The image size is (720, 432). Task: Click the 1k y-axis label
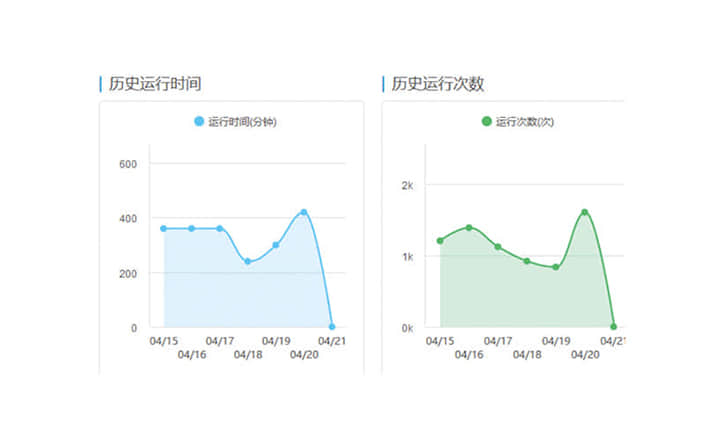407,257
